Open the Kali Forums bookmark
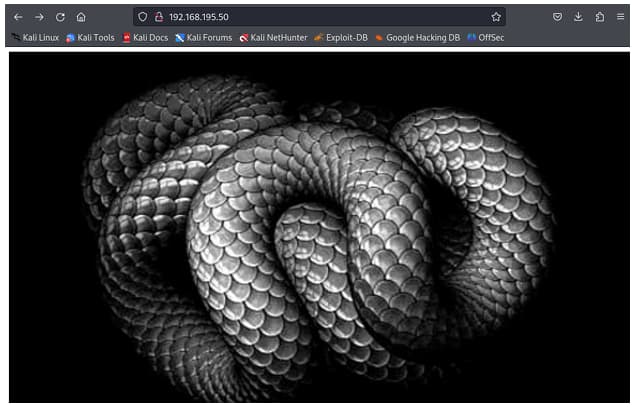632x409 pixels. coord(203,38)
